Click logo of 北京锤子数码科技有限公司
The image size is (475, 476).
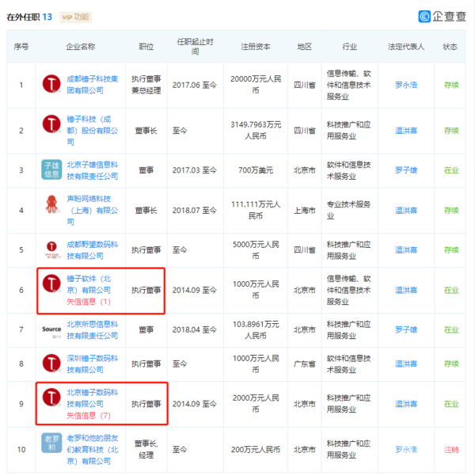[51, 398]
